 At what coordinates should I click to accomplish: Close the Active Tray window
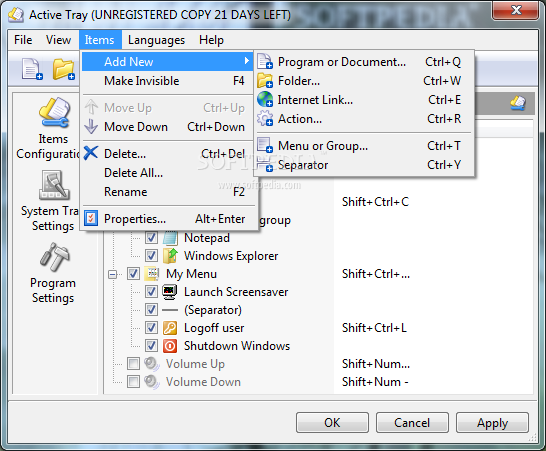(x=516, y=10)
